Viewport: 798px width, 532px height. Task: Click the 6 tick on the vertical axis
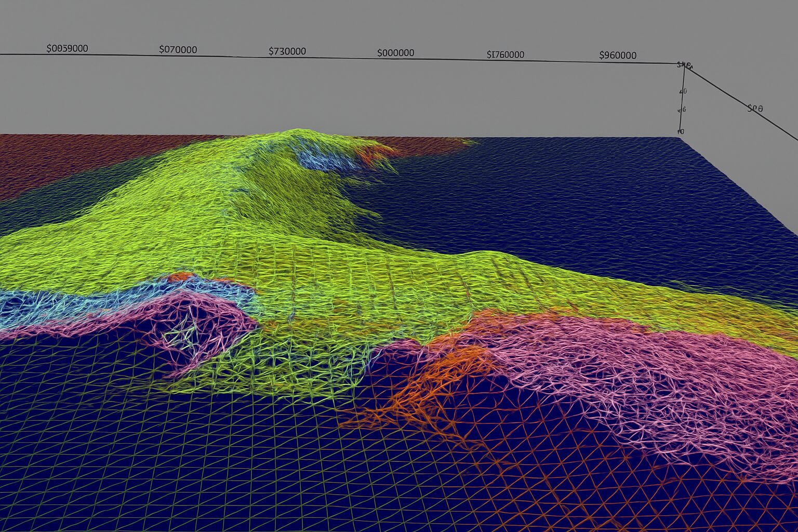click(x=682, y=110)
